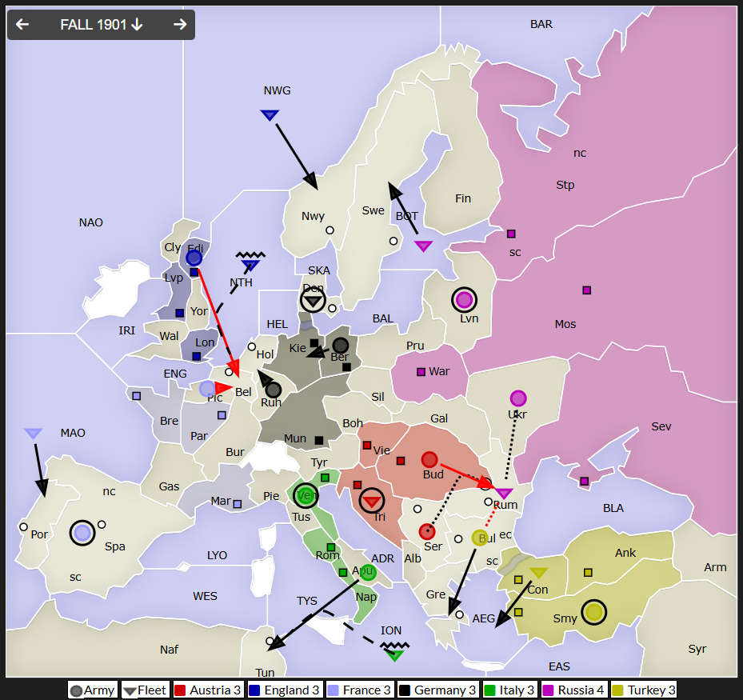This screenshot has height=700, width=743.
Task: Click the Moscow supply center marker
Action: pyautogui.click(x=587, y=290)
